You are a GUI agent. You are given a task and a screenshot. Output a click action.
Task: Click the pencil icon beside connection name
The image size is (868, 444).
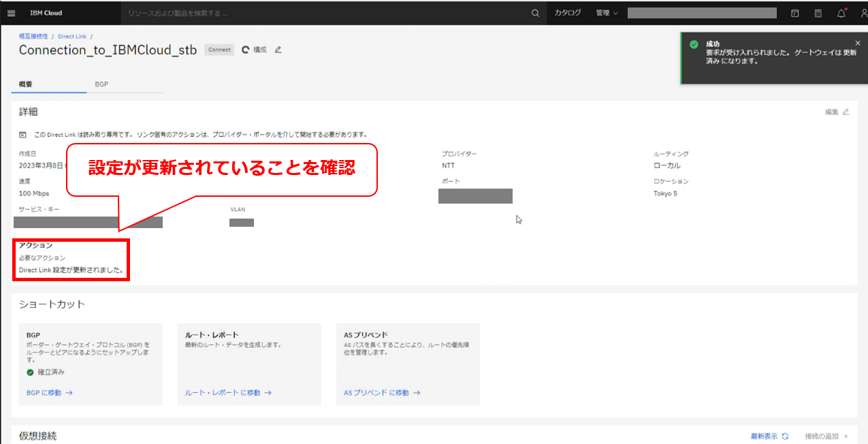278,50
